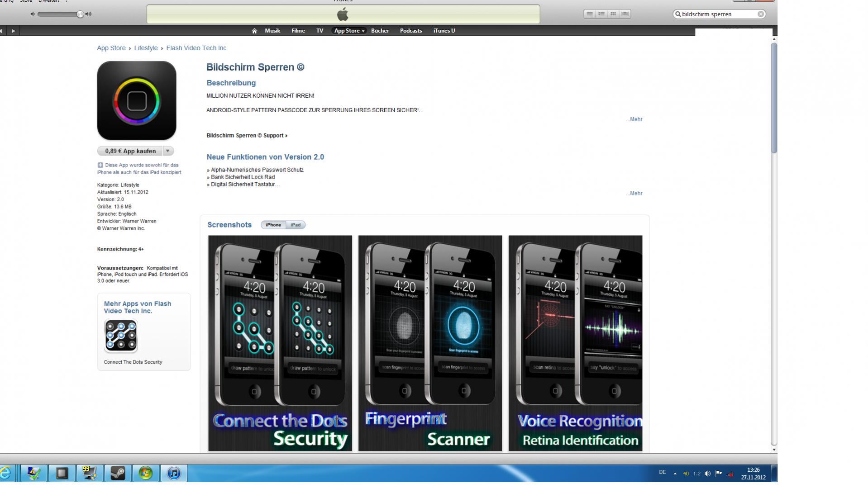The image size is (868, 488).
Task: Go to App Store breadcrumb link
Action: pos(111,48)
